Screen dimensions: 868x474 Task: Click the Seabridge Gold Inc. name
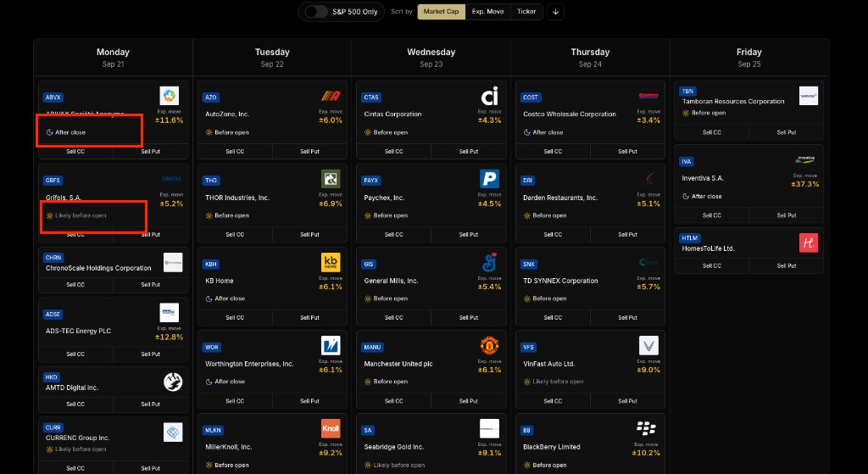pyautogui.click(x=393, y=447)
